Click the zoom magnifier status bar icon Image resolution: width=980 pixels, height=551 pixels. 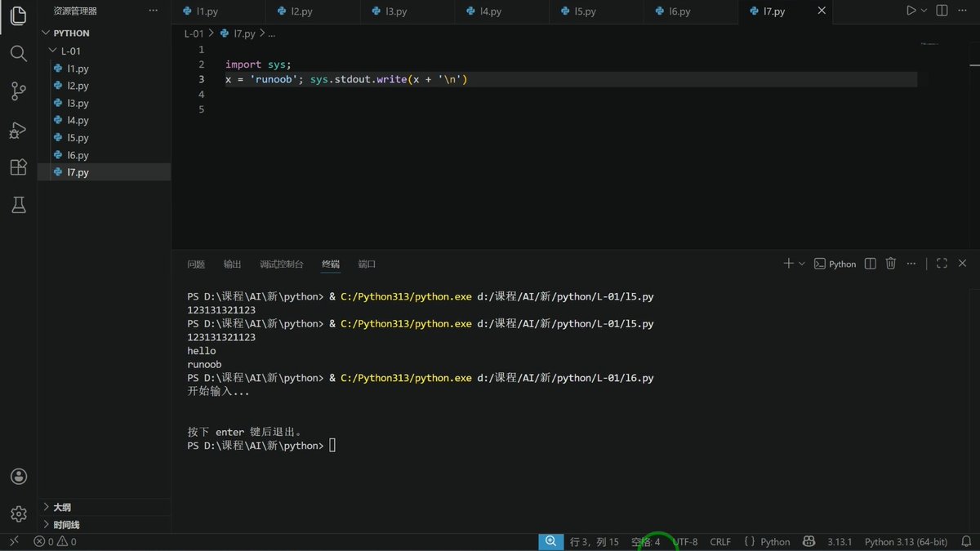coord(550,542)
